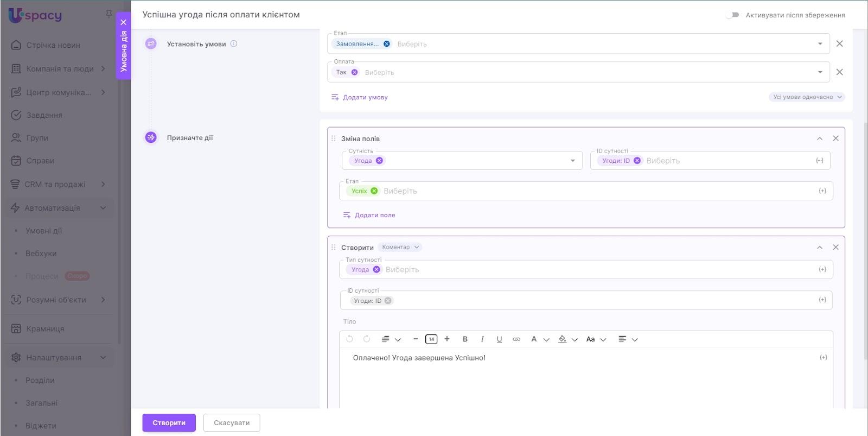The width and height of the screenshot is (868, 436).
Task: Grab the Зміна полів drag handle
Action: pos(334,138)
